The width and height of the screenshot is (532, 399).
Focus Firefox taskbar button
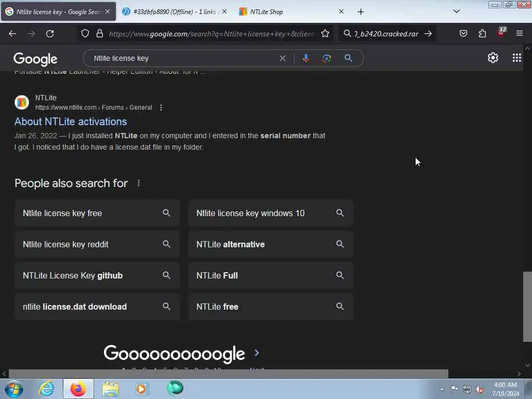tap(78, 389)
